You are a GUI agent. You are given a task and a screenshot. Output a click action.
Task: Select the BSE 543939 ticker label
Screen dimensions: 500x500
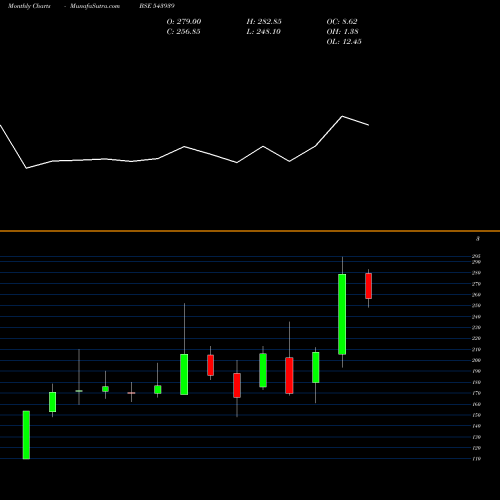point(157,6)
